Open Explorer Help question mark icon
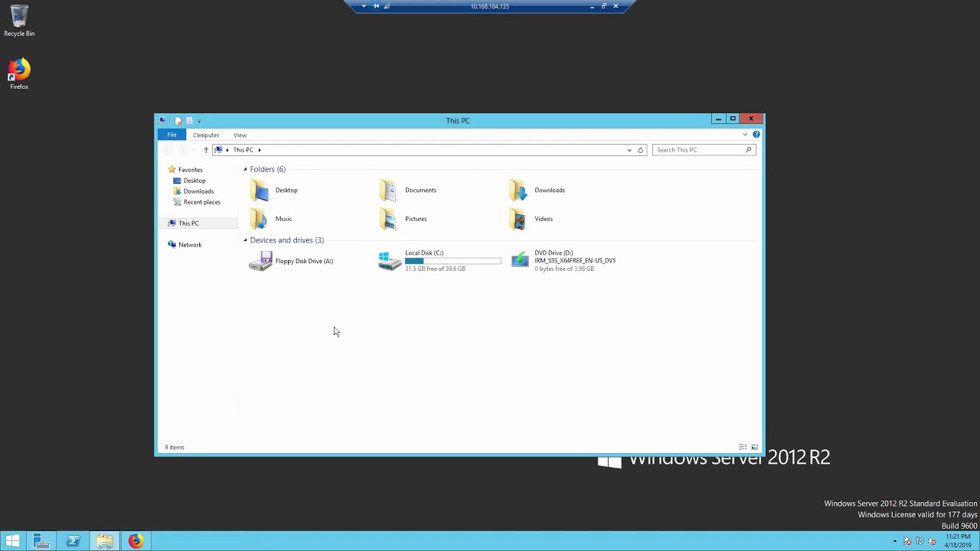The image size is (980, 551). tap(756, 135)
